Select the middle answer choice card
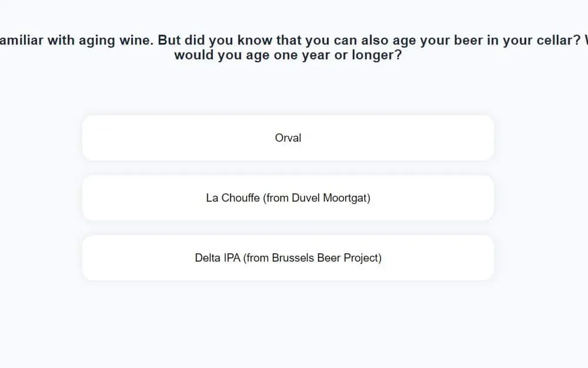The height and width of the screenshot is (368, 588). tap(288, 198)
